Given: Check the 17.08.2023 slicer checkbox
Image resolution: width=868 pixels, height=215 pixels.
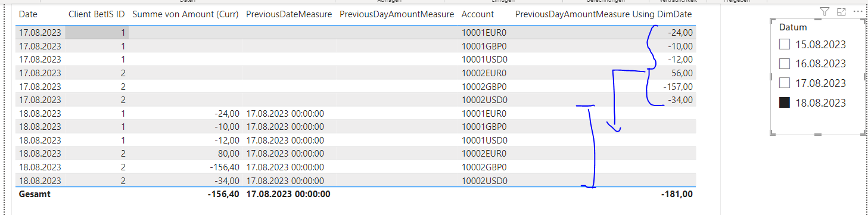Looking at the screenshot, I should click(x=785, y=83).
